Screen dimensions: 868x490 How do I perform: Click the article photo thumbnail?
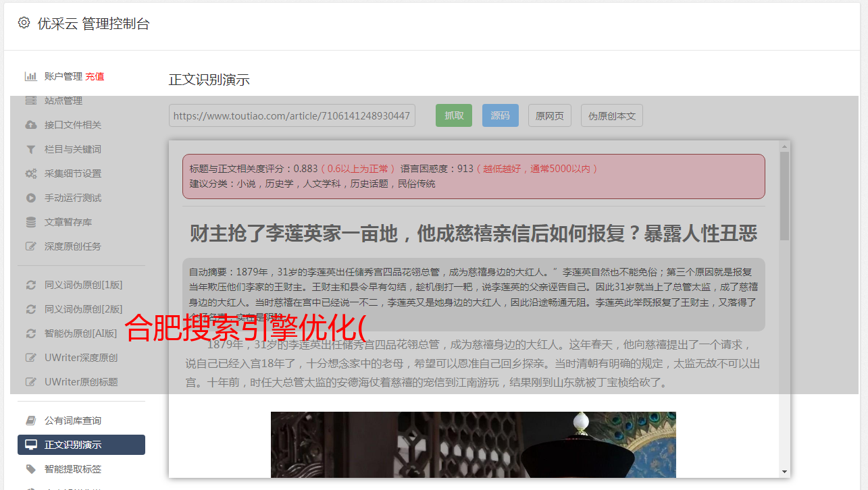click(474, 445)
